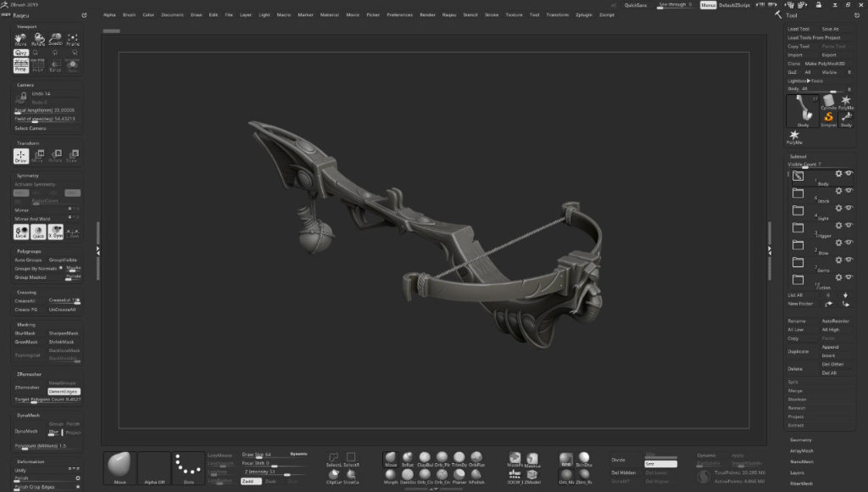Click the Duplicate subtool button
The image size is (868, 492).
[x=798, y=351]
